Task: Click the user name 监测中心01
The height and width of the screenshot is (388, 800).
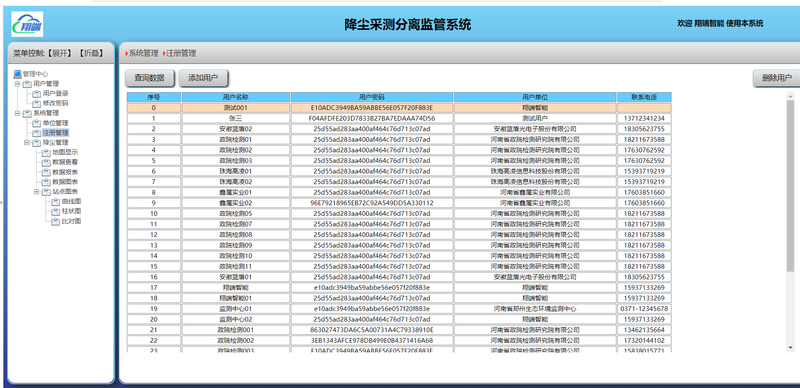Action: pyautogui.click(x=236, y=309)
